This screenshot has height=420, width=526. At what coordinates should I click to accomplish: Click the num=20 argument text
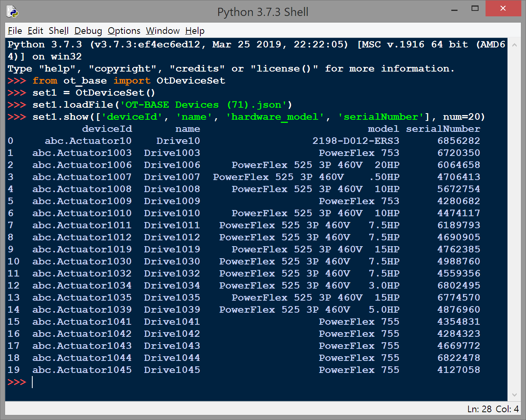pos(462,117)
